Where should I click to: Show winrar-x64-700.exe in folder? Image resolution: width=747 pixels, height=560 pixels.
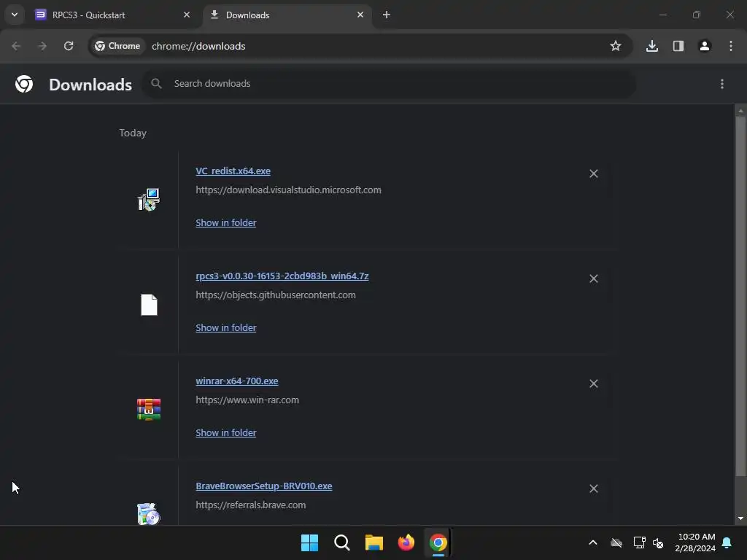226,433
